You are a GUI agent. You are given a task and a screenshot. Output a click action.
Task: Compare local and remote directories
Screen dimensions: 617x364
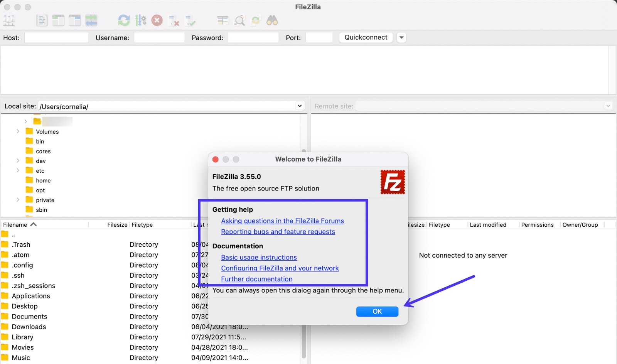point(223,20)
